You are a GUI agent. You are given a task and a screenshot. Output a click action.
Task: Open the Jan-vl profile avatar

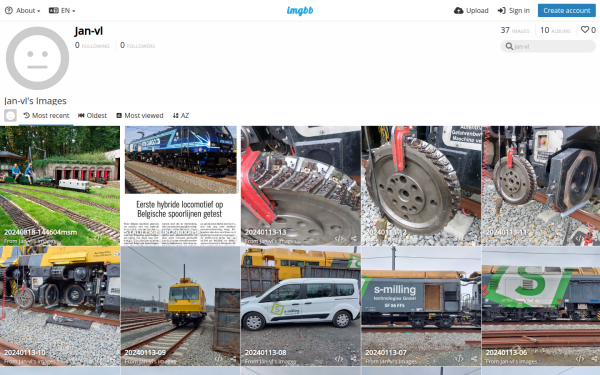(x=38, y=58)
